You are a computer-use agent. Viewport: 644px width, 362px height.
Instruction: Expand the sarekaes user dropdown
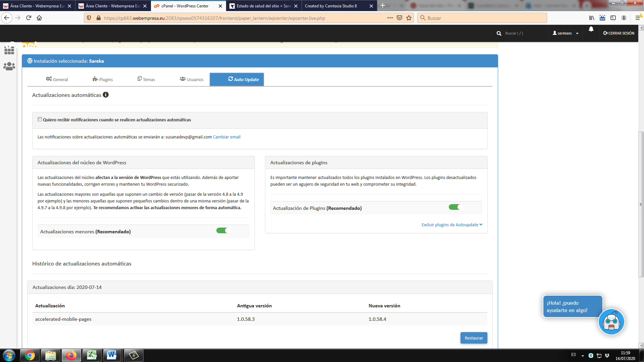click(x=566, y=33)
